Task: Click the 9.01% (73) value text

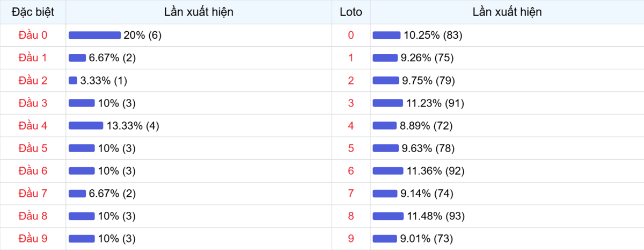Action: [427, 239]
